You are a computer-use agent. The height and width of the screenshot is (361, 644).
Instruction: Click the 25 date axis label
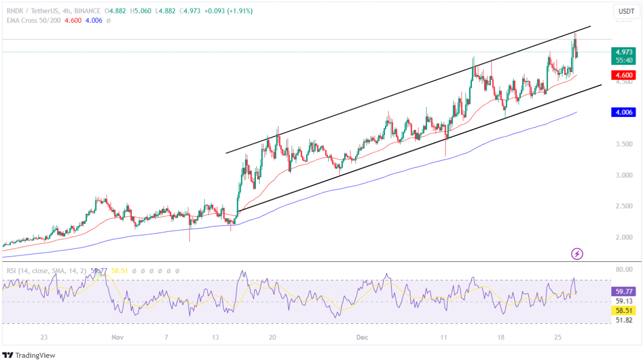pos(558,336)
